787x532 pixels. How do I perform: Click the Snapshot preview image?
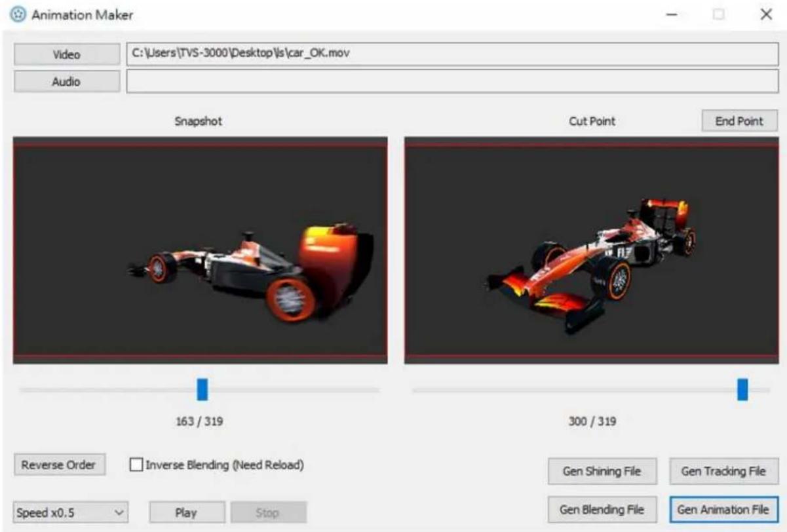tap(201, 250)
